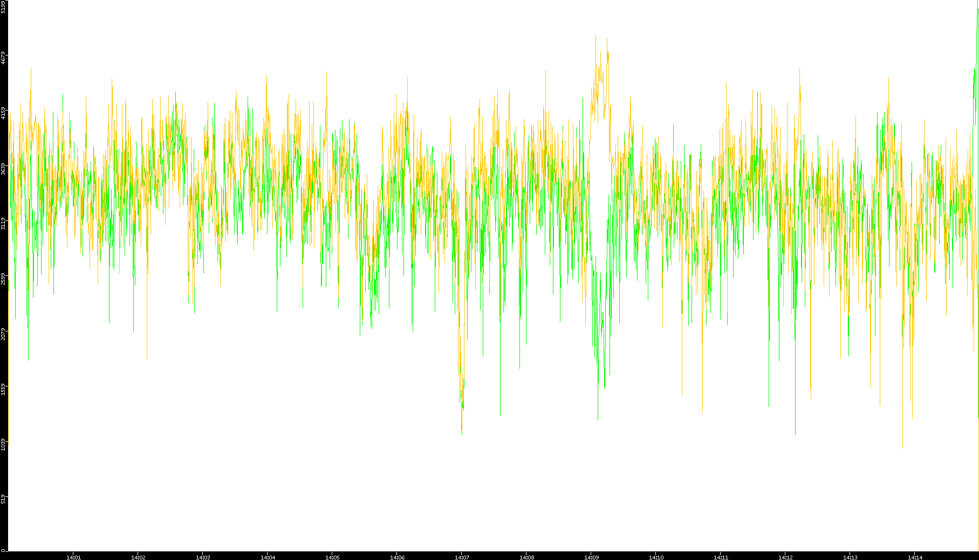Select the 2079 vertical axis label
Viewport: 979px width, 560px height.
point(3,334)
